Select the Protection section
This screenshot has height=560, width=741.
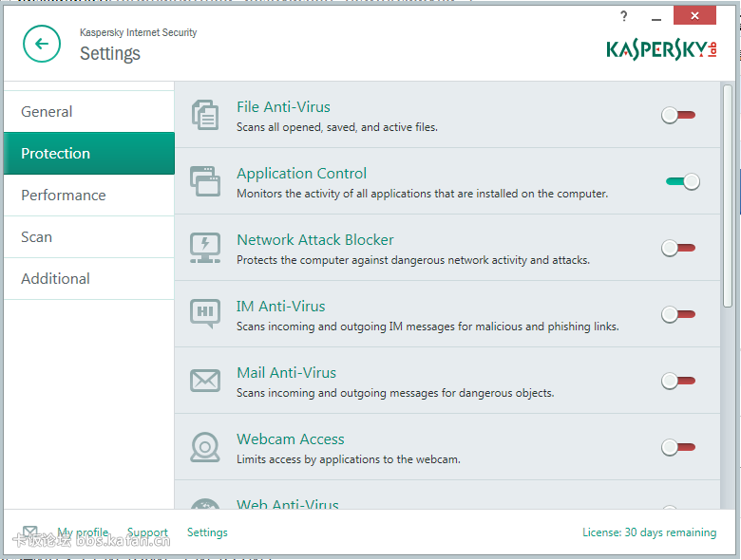point(89,154)
